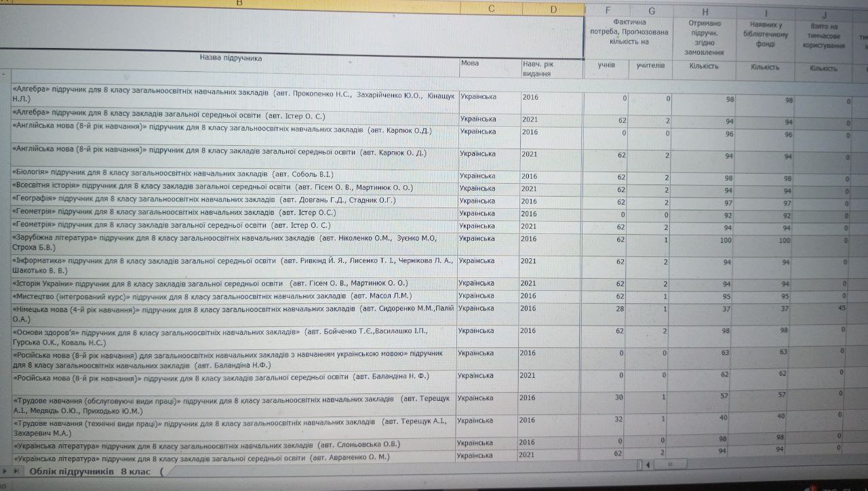Click the 'Мова' header cell
The image size is (868, 491).
[x=490, y=63]
